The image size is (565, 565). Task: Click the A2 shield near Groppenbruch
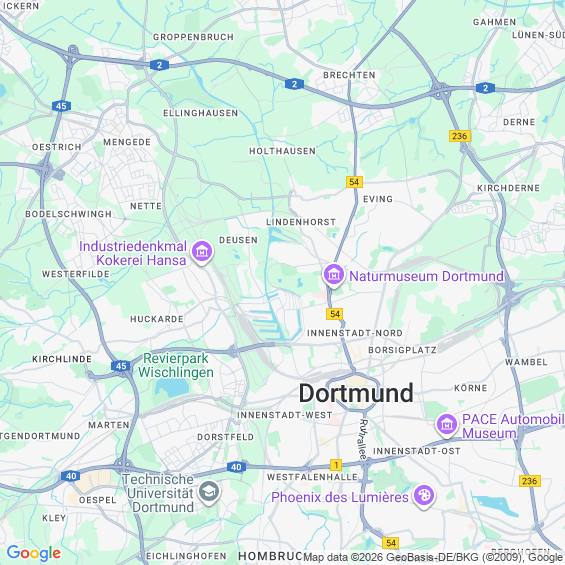[x=159, y=65]
